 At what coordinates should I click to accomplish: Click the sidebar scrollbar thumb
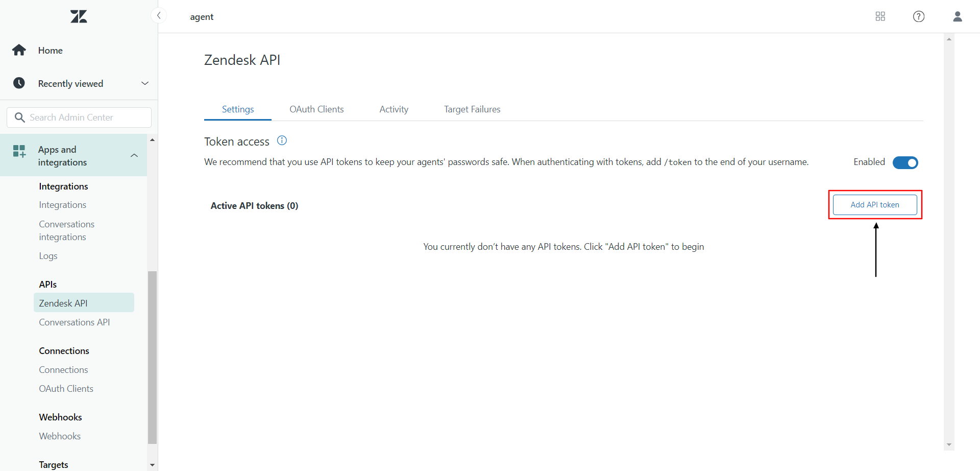point(152,358)
